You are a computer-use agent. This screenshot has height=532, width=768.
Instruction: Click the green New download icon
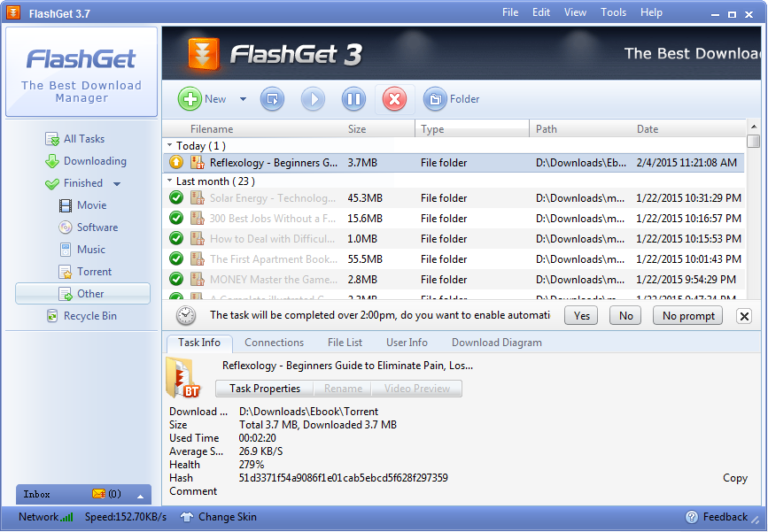190,99
